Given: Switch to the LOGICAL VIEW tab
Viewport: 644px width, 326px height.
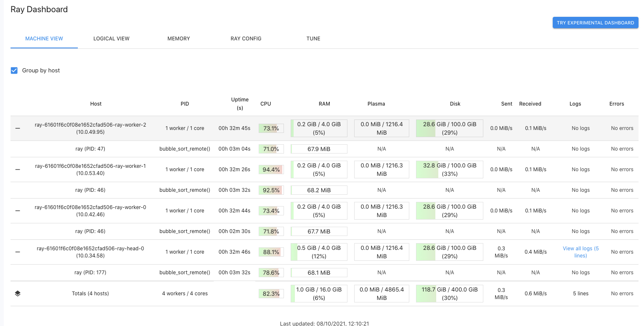Looking at the screenshot, I should [x=111, y=38].
